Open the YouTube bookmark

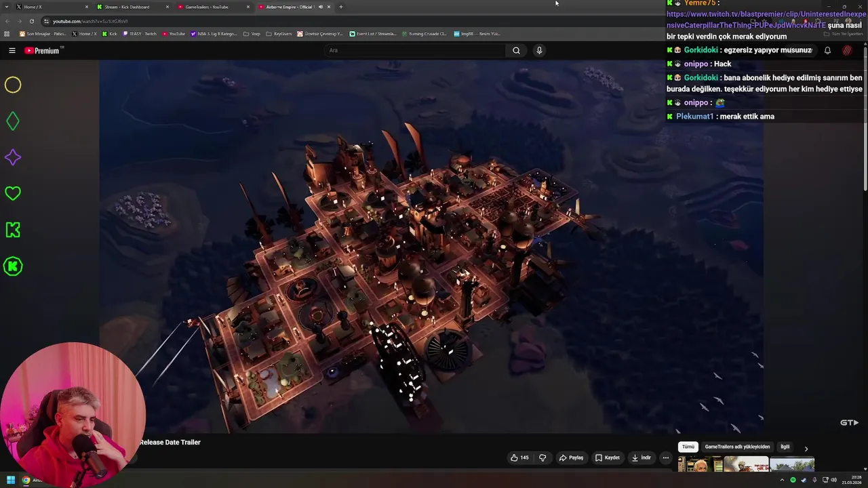174,34
